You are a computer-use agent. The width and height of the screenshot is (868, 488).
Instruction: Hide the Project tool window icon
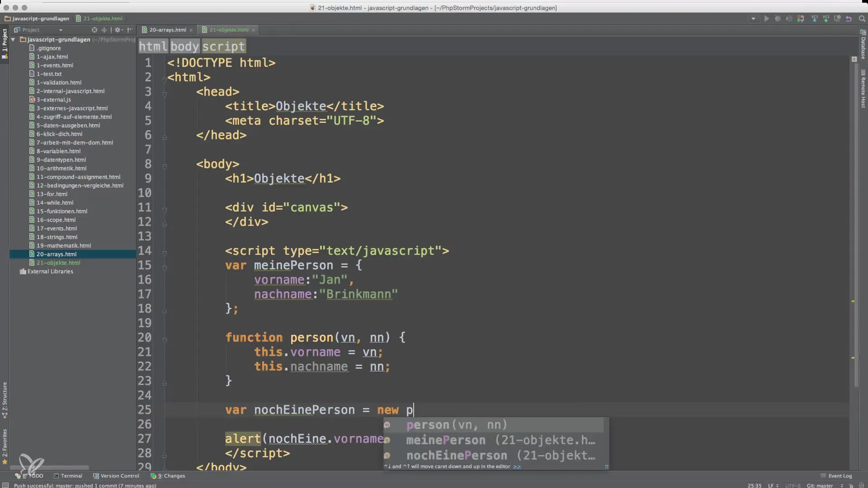pos(130,30)
